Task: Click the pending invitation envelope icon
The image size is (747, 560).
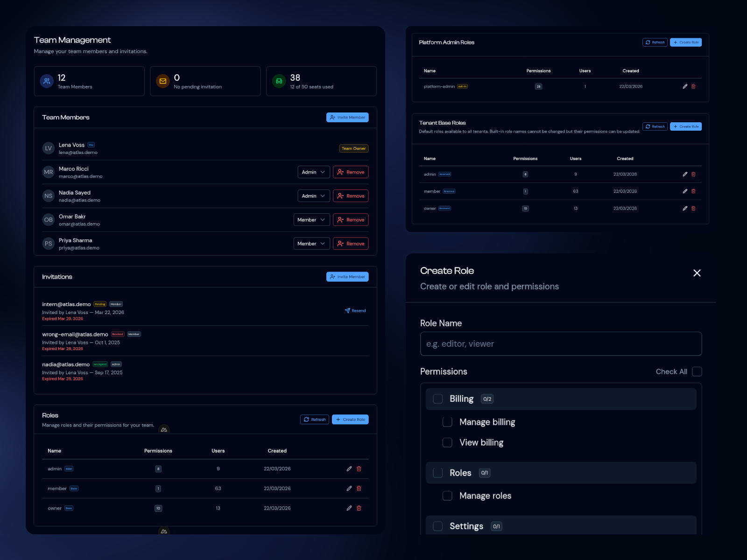Action: pyautogui.click(x=163, y=81)
